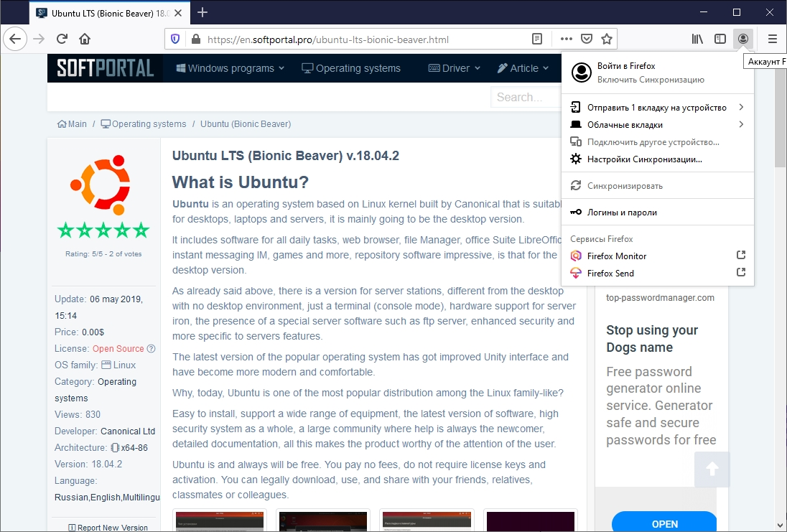Select Войти в Firefox

(x=626, y=66)
